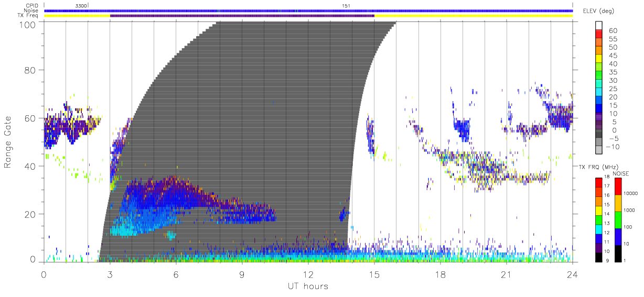Click the purple segment of TX Freq bar
Viewport: 644px width, 297px height.
pyautogui.click(x=242, y=16)
